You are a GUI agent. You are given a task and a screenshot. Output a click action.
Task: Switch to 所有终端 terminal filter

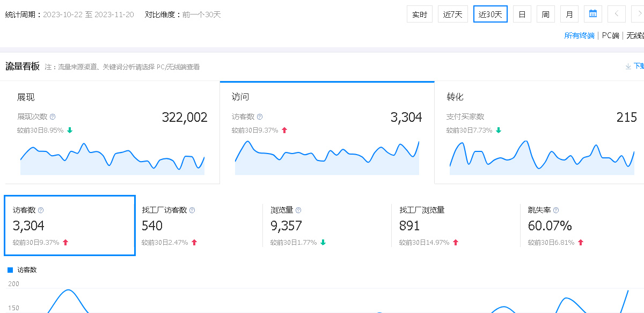click(579, 36)
